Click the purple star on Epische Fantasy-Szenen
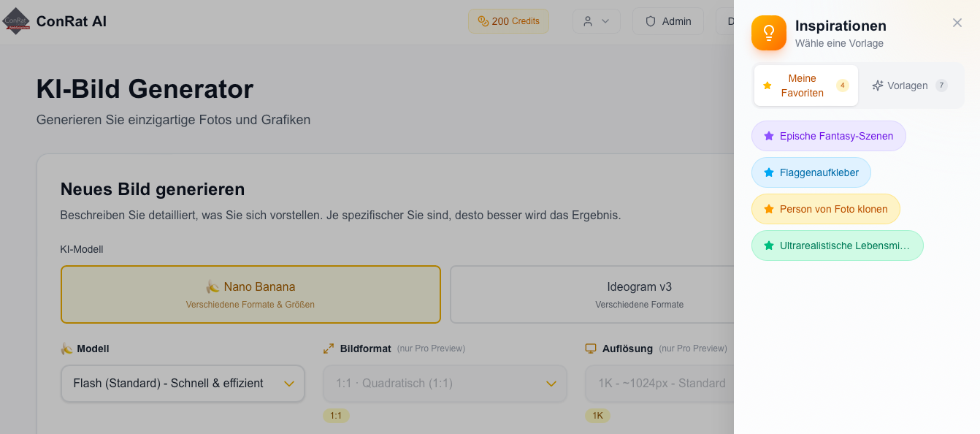The width and height of the screenshot is (980, 434). click(768, 136)
